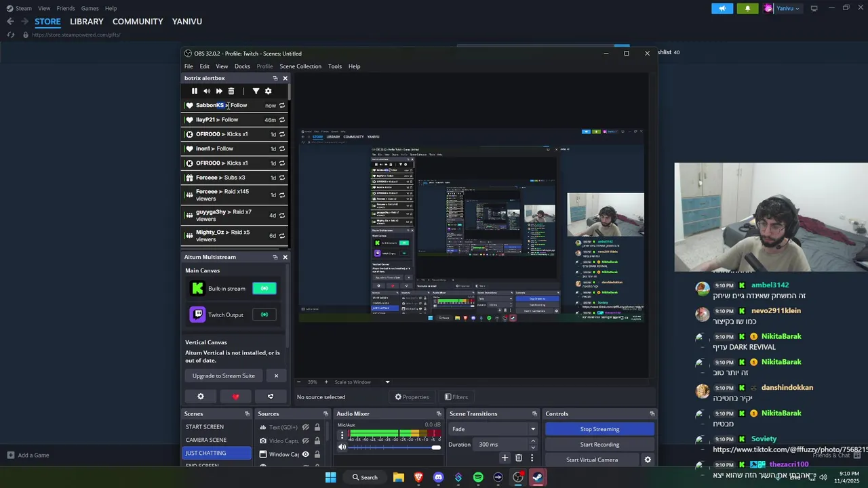
Task: Show the Video Capture source
Action: click(x=306, y=441)
